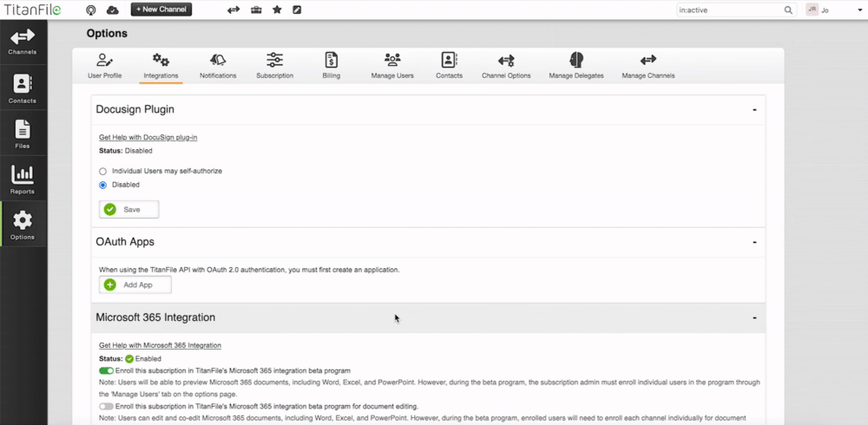The width and height of the screenshot is (868, 425).
Task: Click the Options page heading
Action: pos(107,34)
